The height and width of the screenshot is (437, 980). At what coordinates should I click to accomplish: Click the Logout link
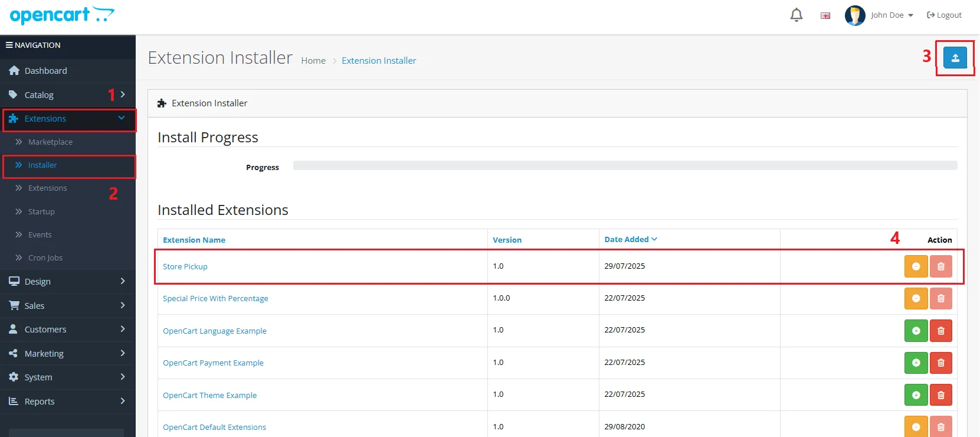coord(944,15)
